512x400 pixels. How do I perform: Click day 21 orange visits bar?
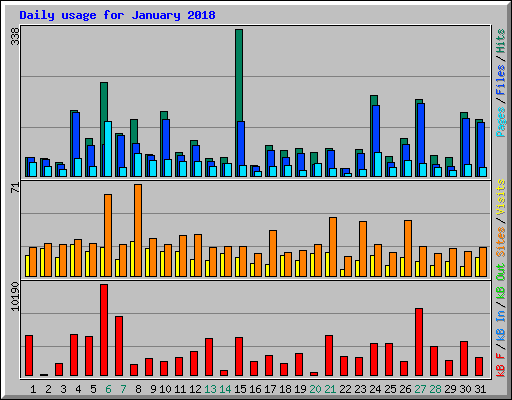click(x=333, y=247)
